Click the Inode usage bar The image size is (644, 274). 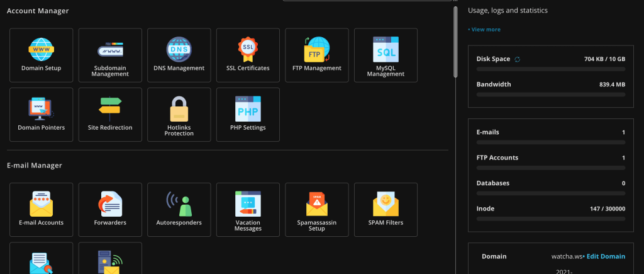coord(551,219)
